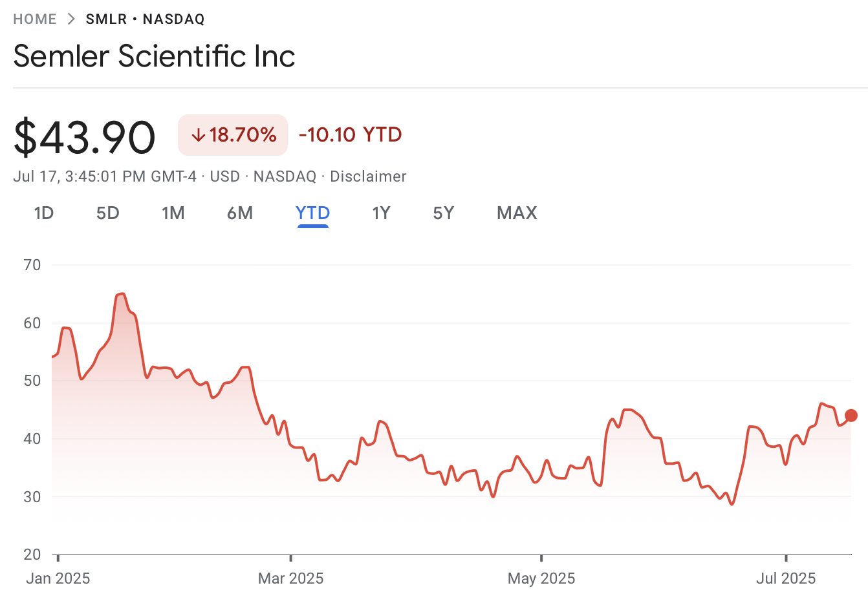Click the HOME breadcrumb link

tap(35, 19)
